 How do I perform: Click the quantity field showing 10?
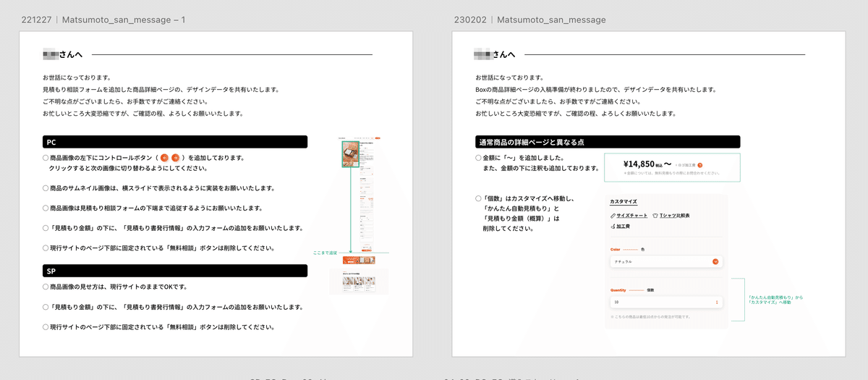tap(666, 302)
